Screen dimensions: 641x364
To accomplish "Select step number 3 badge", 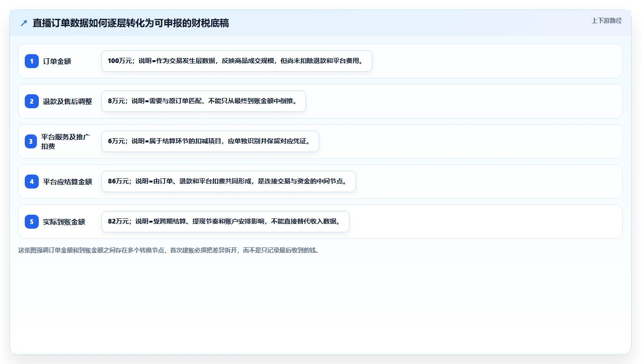I will coord(31,141).
